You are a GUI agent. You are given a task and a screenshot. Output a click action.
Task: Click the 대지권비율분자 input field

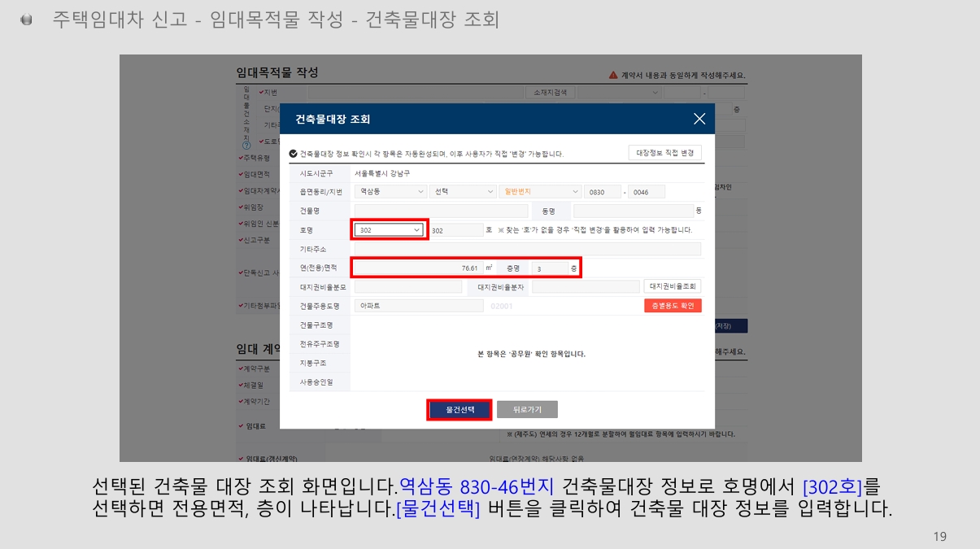[x=586, y=287]
